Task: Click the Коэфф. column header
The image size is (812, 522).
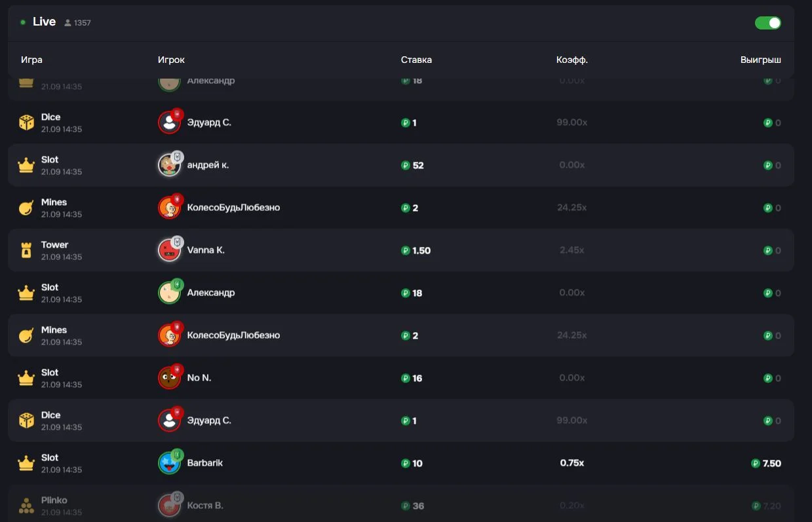Action: (x=572, y=60)
